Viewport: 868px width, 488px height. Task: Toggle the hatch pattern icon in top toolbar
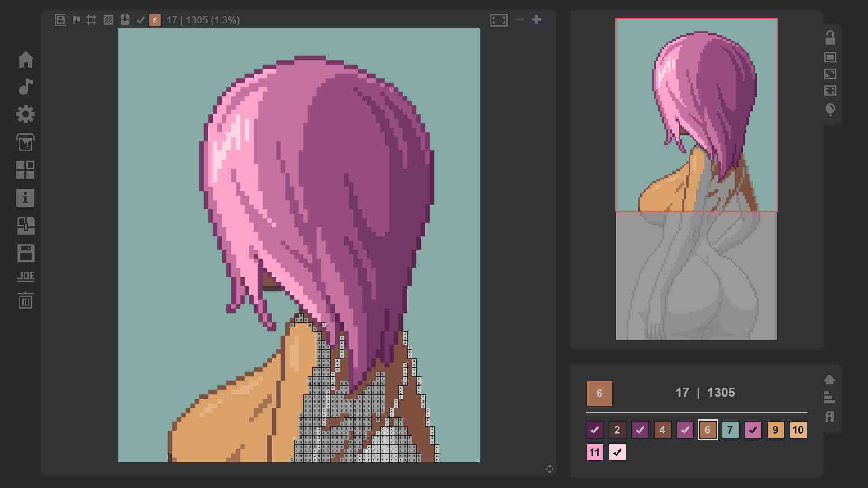click(108, 20)
